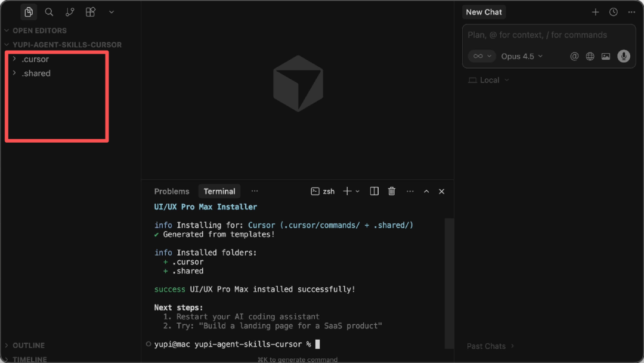Click the 'UI/UX Pro Max Installer' terminal text
The height and width of the screenshot is (363, 644).
(205, 207)
